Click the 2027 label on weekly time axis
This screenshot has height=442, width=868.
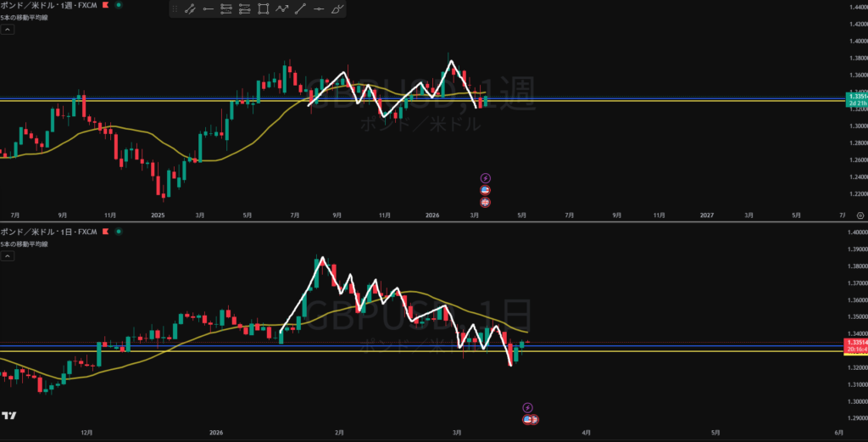(707, 215)
